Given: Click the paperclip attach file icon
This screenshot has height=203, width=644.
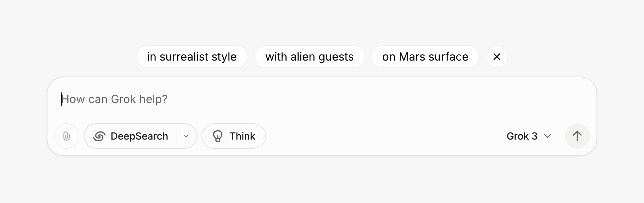Looking at the screenshot, I should (x=67, y=136).
